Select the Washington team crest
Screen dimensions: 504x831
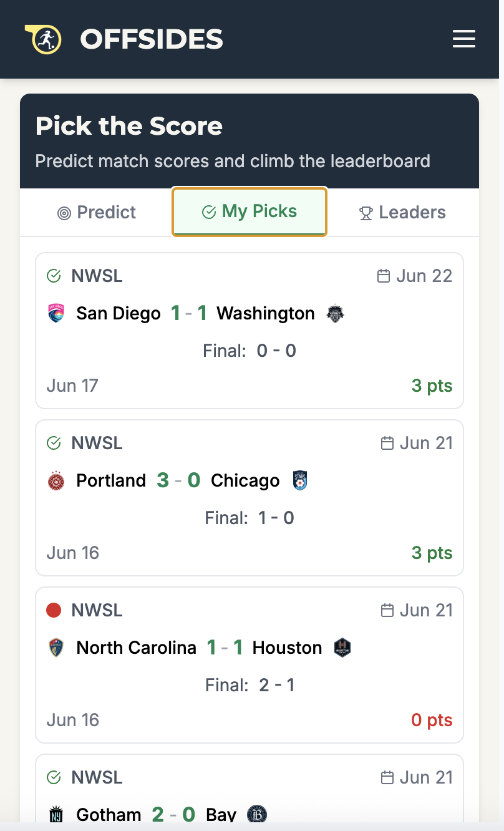336,313
